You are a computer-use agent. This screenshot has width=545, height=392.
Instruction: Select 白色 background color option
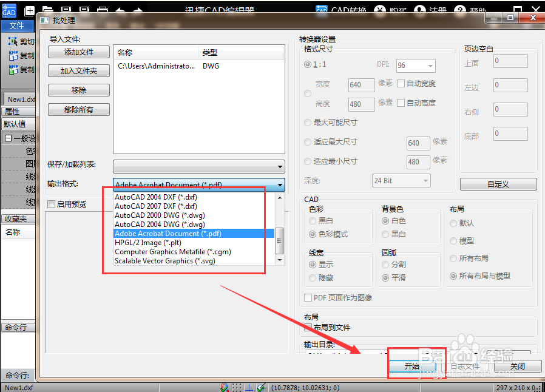(385, 221)
